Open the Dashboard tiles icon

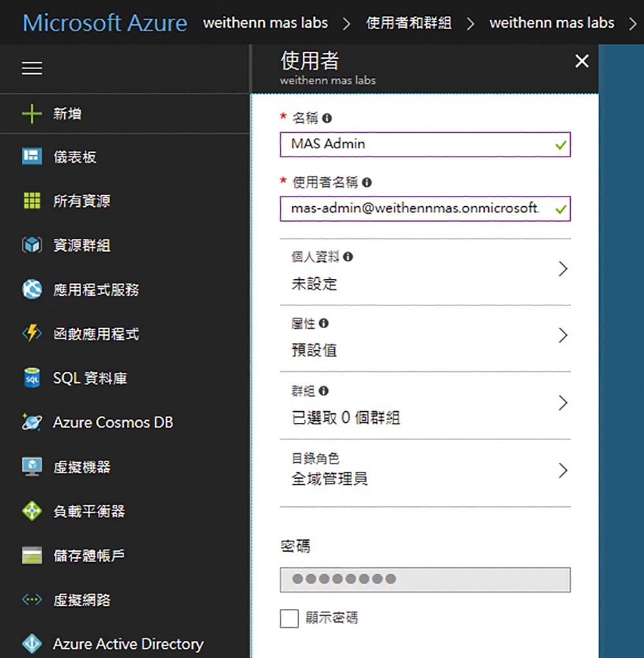(32, 157)
